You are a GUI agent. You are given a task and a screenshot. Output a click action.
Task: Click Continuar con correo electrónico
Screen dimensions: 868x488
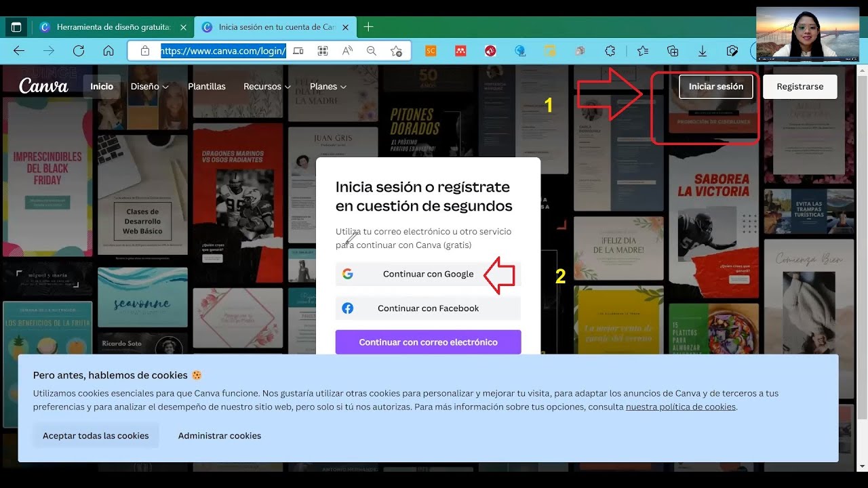[428, 342]
